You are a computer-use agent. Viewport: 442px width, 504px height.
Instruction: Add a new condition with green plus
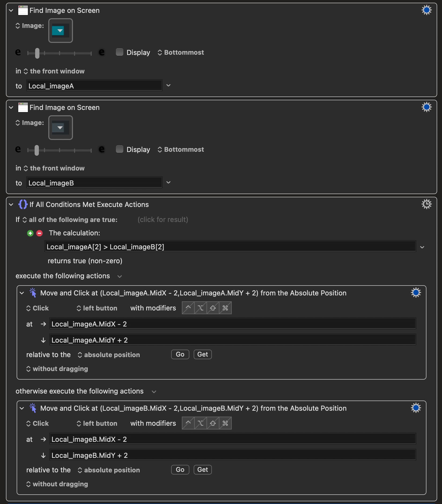coord(30,233)
